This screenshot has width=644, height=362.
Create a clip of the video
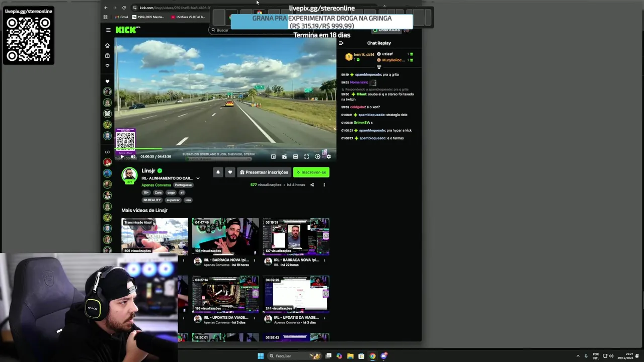pyautogui.click(x=284, y=157)
